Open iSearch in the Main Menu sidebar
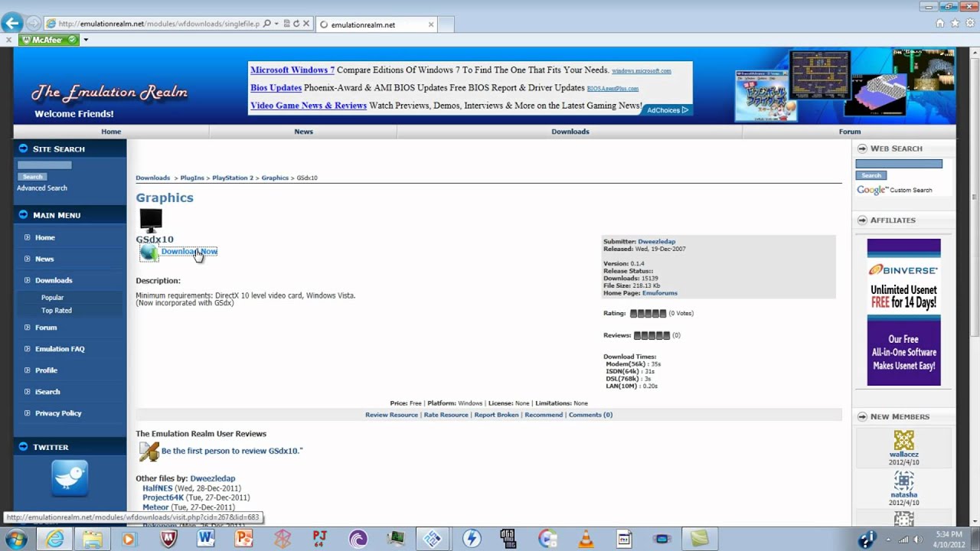 (x=47, y=392)
